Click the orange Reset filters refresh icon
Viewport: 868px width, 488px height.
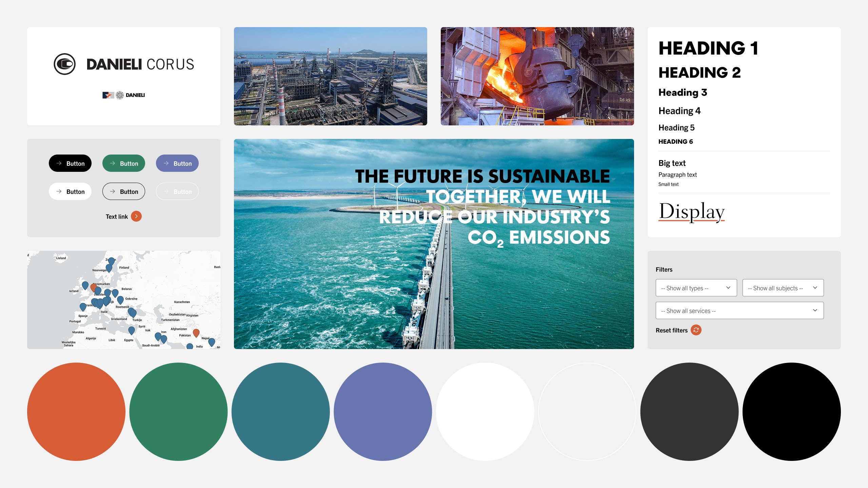[696, 330]
